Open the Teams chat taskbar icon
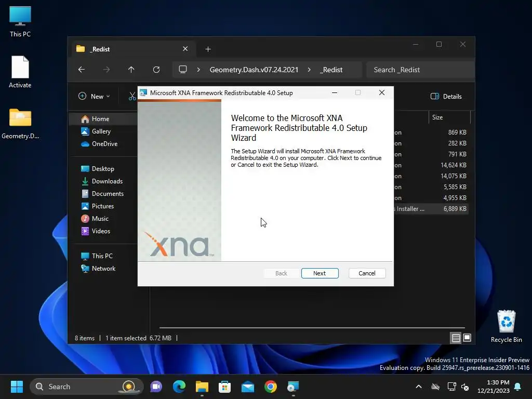Viewport: 532px width, 399px height. pos(156,387)
